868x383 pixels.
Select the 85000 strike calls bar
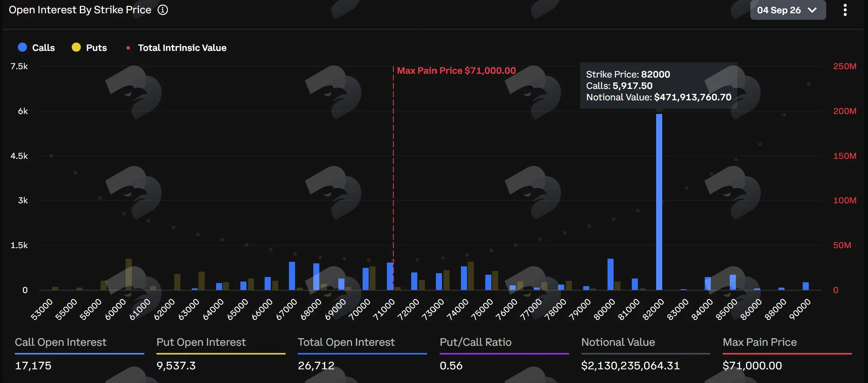[x=733, y=282]
